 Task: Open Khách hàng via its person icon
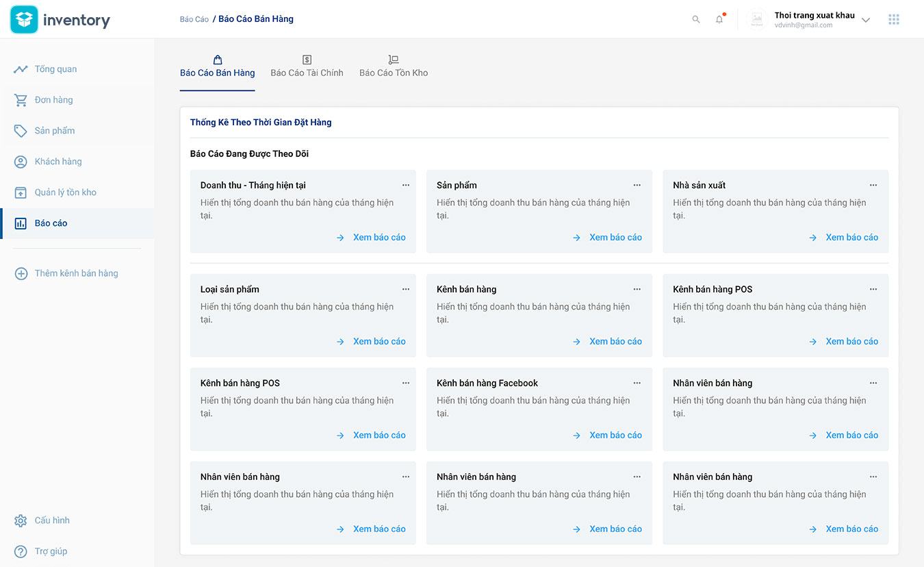21,162
